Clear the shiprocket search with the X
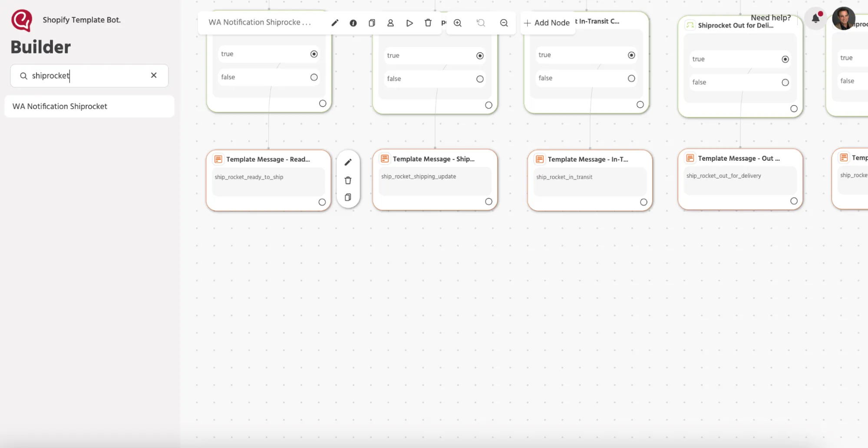The height and width of the screenshot is (448, 868). coord(154,75)
